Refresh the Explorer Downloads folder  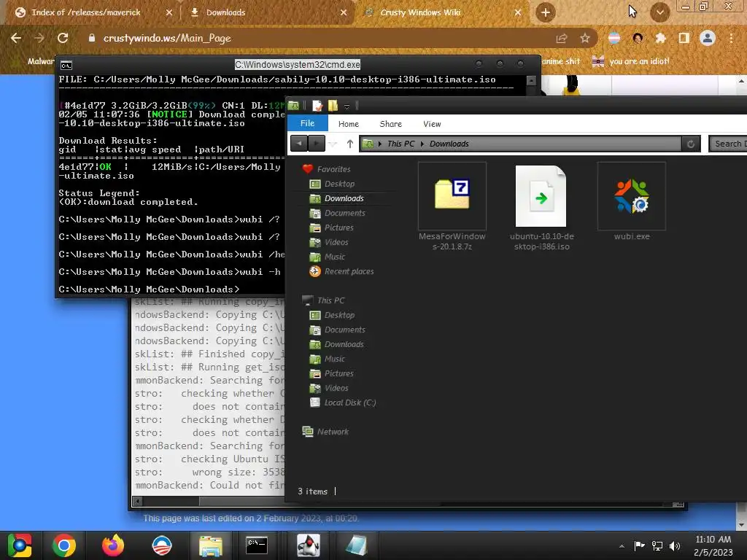pos(691,144)
